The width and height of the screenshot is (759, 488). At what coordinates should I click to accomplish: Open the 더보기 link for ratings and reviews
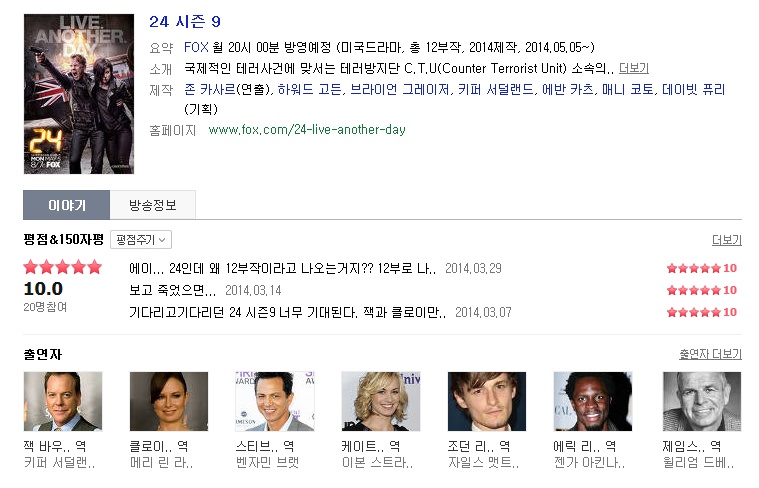click(x=727, y=240)
